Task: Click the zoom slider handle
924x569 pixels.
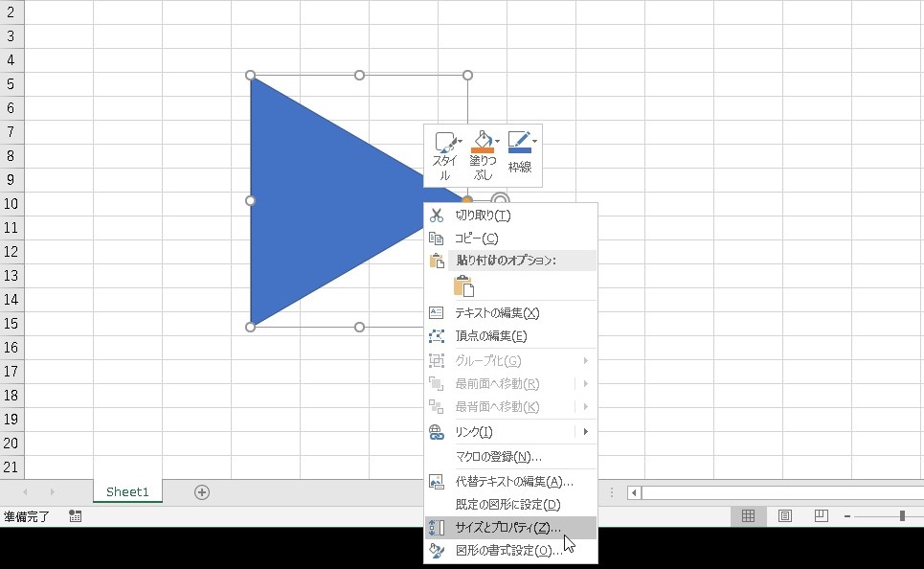Action: (x=902, y=516)
